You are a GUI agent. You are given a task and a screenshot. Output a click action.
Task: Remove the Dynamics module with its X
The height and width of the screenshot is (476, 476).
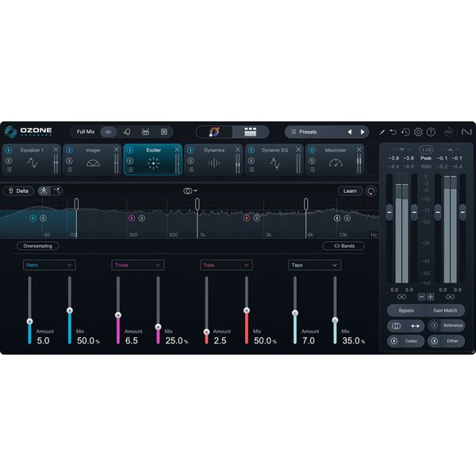pos(238,149)
